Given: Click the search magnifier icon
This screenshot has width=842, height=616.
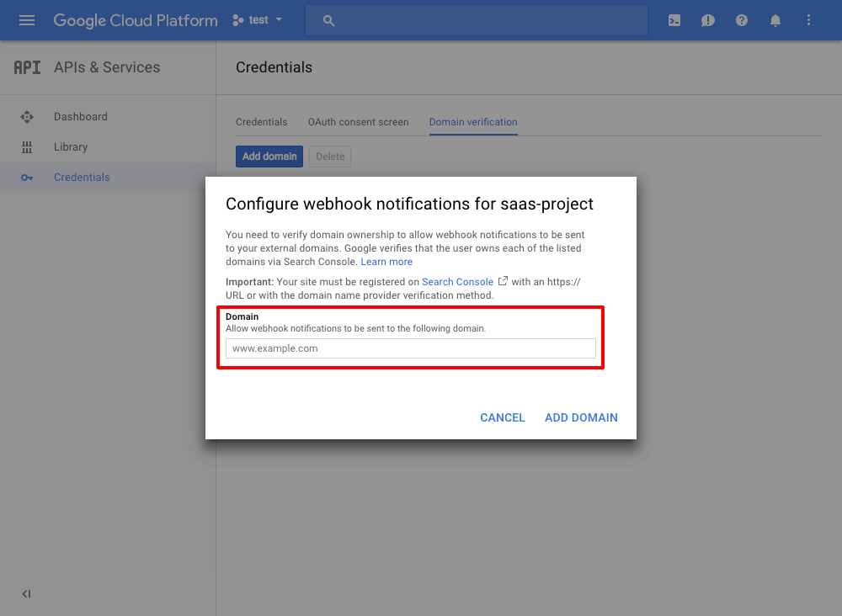Looking at the screenshot, I should [329, 20].
